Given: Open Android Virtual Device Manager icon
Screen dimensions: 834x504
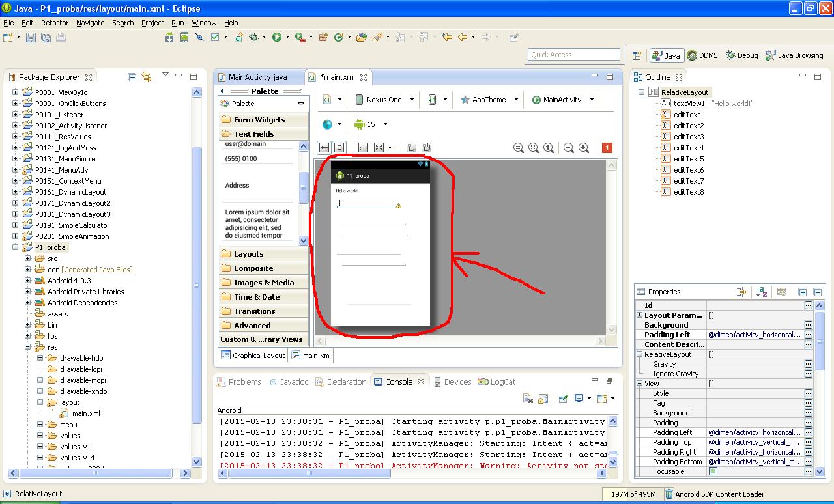Looking at the screenshot, I should 184,38.
